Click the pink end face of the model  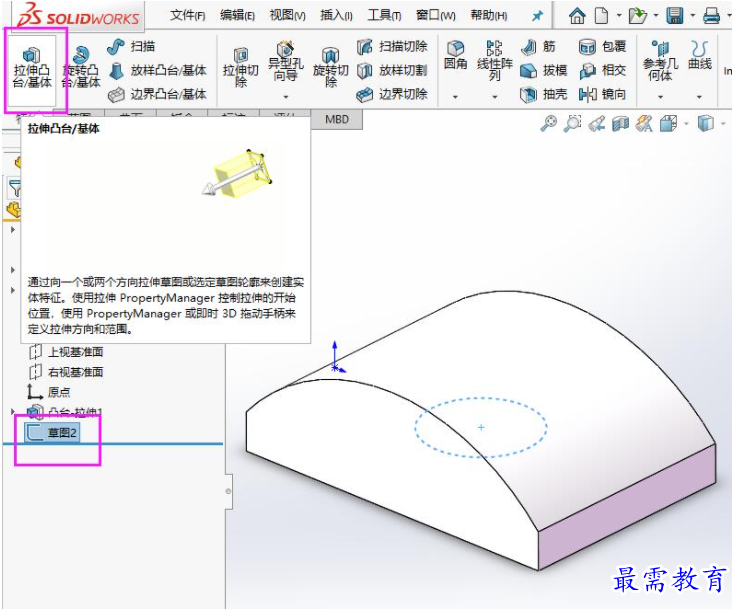click(626, 506)
